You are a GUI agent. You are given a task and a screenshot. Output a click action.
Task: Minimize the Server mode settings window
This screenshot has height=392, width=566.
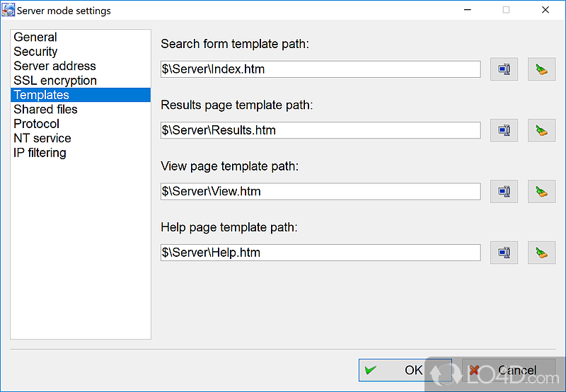(468, 10)
